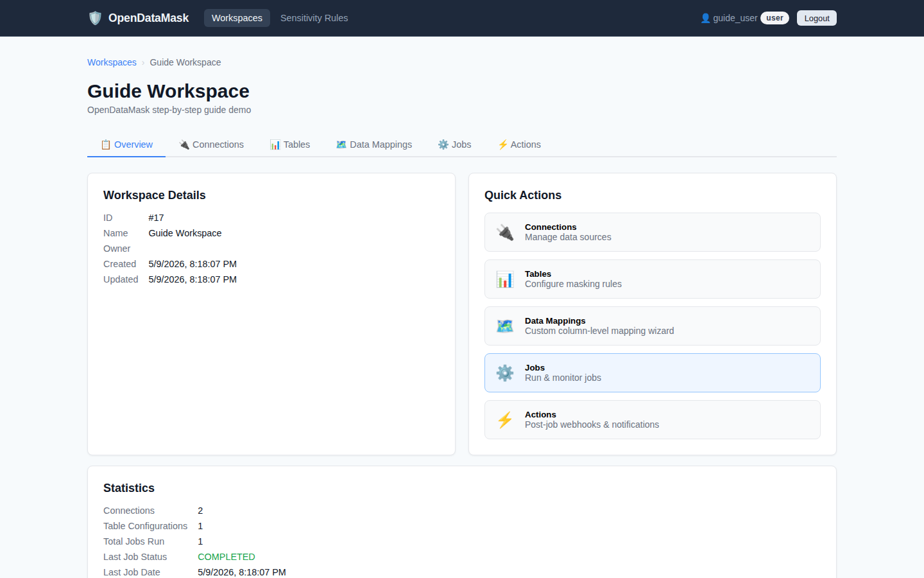Click the plug icon in Connections quick action

[505, 232]
